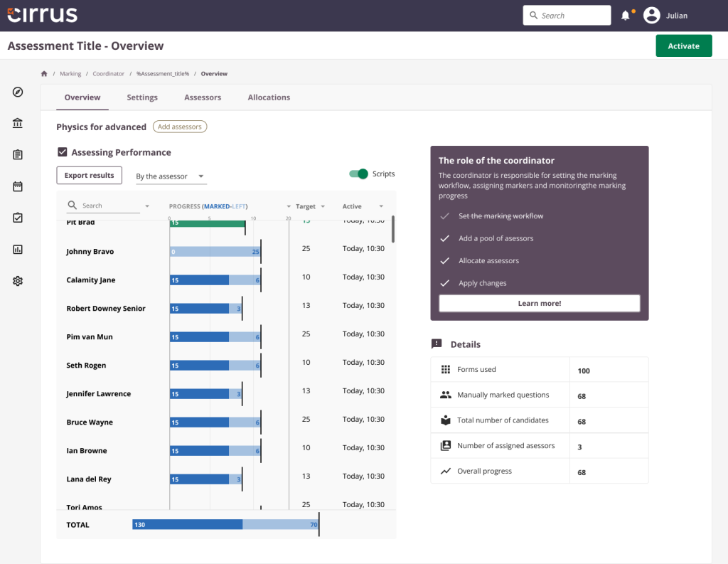
Task: Click the green Activate button
Action: [x=683, y=46]
